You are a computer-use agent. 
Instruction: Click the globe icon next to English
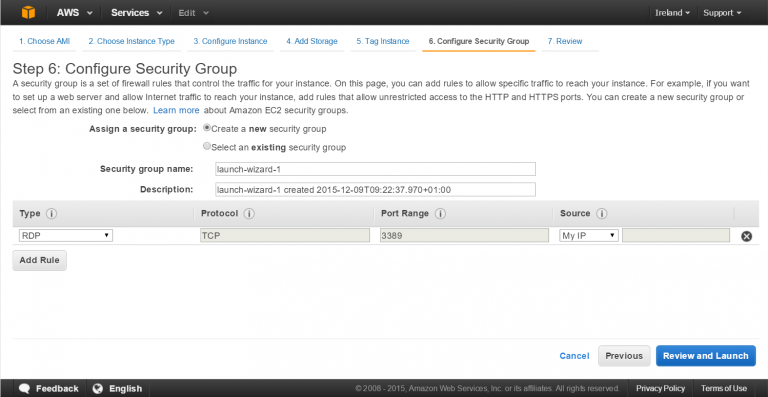click(98, 389)
